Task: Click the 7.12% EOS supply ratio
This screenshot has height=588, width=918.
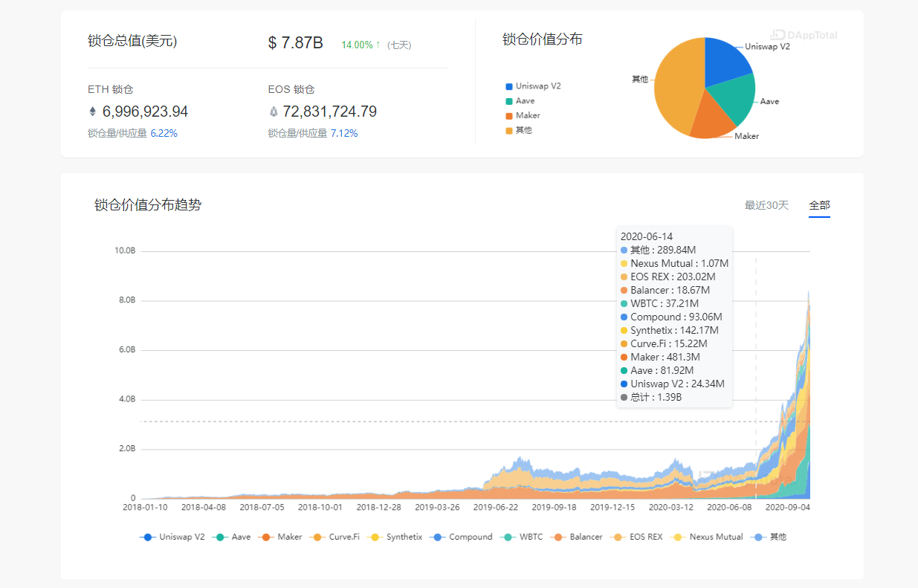Action: pyautogui.click(x=344, y=134)
